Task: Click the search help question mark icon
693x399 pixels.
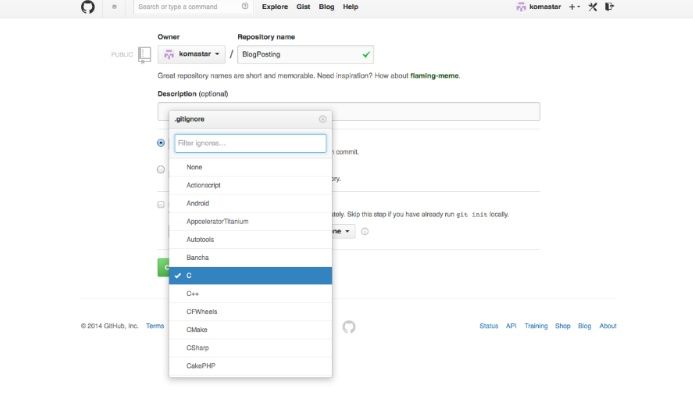Action: click(245, 6)
